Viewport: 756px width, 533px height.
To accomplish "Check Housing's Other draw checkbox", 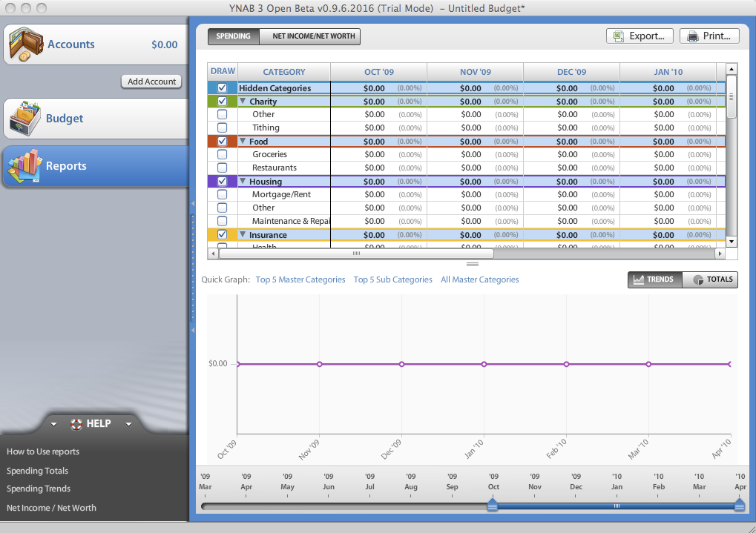I will [223, 208].
